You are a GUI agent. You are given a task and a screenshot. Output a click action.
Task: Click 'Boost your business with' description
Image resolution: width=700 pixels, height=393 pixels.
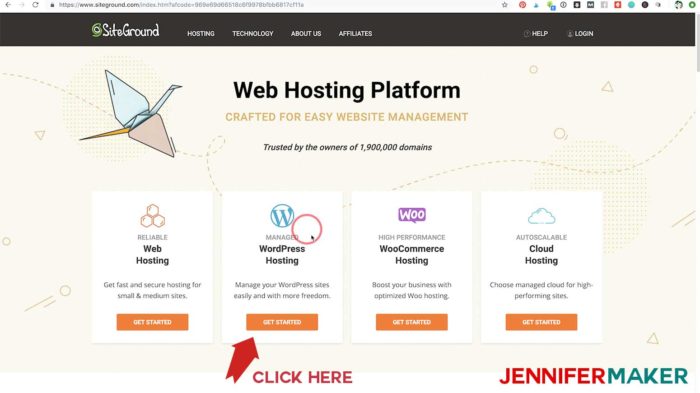(x=412, y=290)
